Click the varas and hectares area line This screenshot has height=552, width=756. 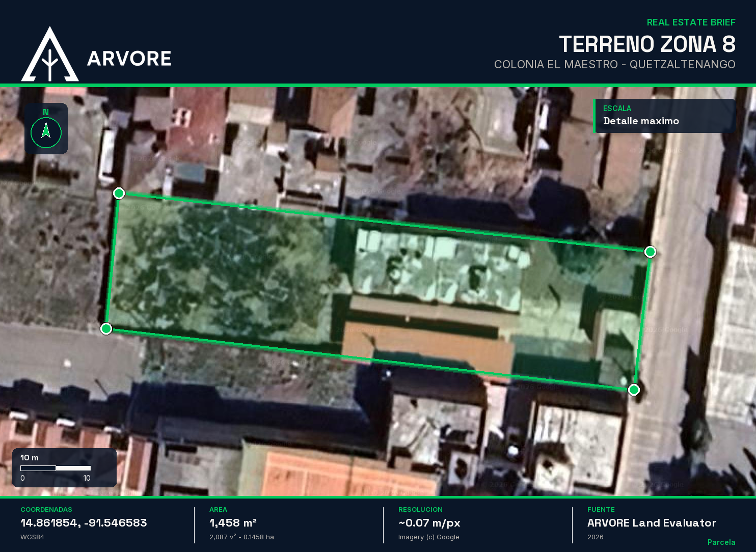tap(241, 537)
